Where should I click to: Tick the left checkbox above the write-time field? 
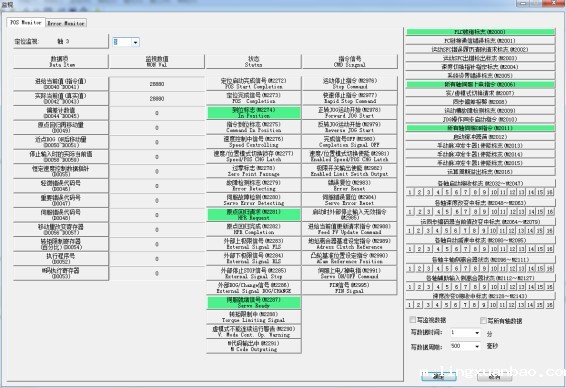(x=413, y=320)
